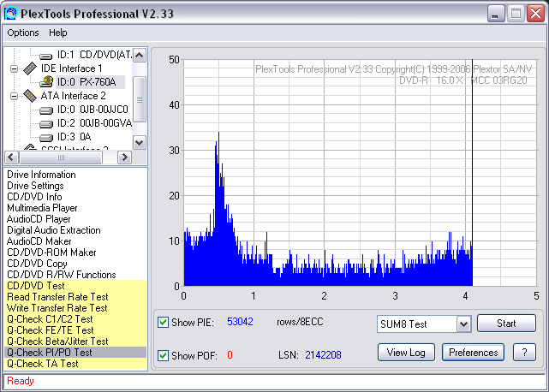Select IDE Interface 1 label
Viewport: 549px width, 392px height.
click(x=71, y=68)
